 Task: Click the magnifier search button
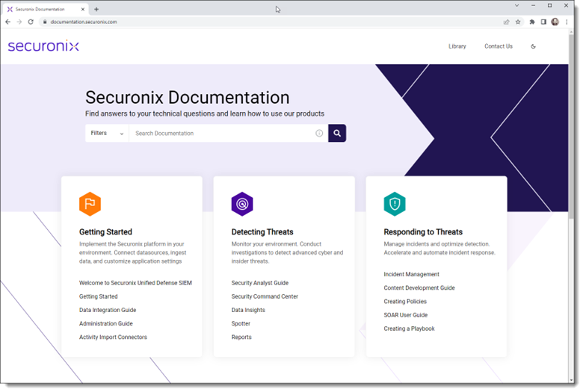coord(337,133)
